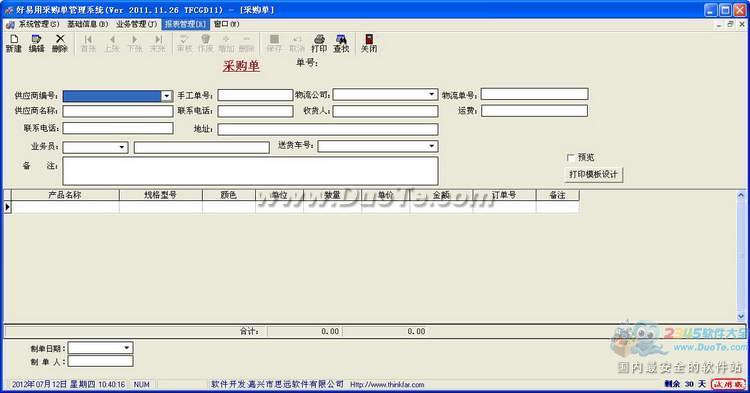Click the 审核 (Audit) toolbar icon
Viewport: 750px width, 393px height.
(x=184, y=43)
